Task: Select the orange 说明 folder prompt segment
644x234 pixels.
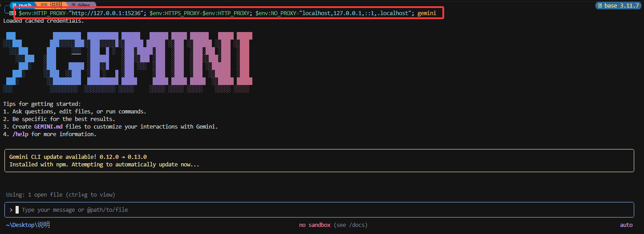Action: click(51, 5)
